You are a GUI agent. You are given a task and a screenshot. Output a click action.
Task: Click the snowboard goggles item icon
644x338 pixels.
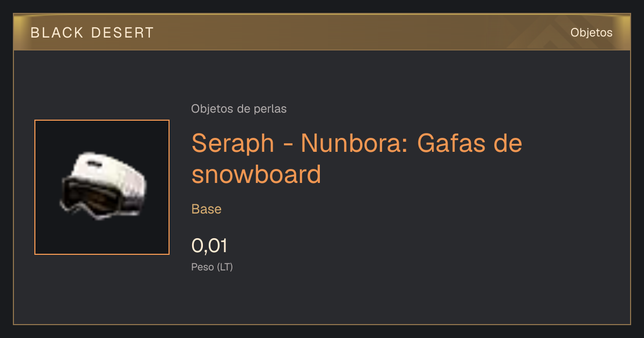point(102,186)
